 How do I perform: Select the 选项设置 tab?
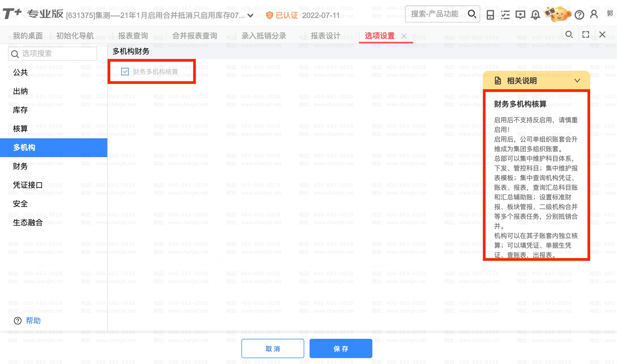tap(380, 36)
